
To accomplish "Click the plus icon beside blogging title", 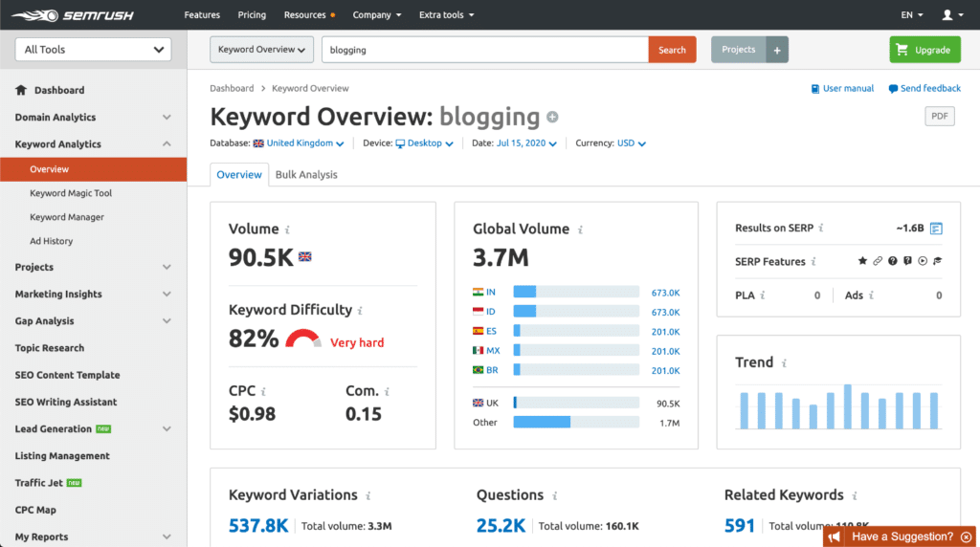I will click(x=552, y=117).
